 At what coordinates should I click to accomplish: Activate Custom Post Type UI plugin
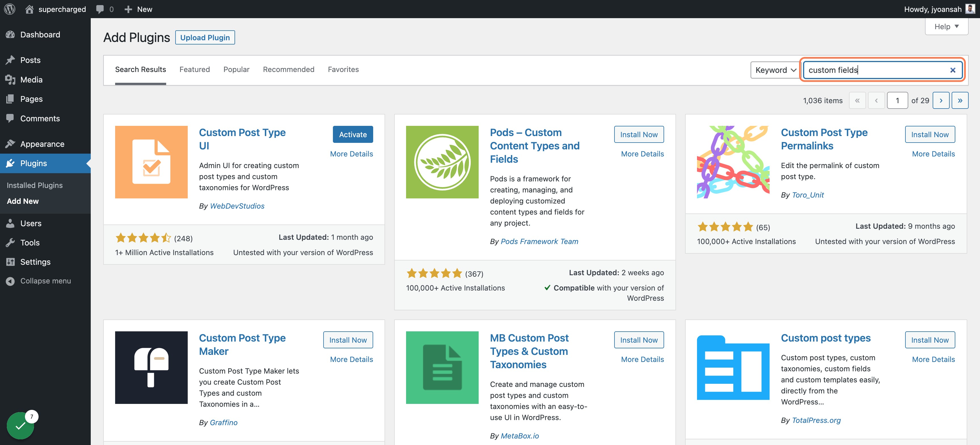pyautogui.click(x=353, y=134)
